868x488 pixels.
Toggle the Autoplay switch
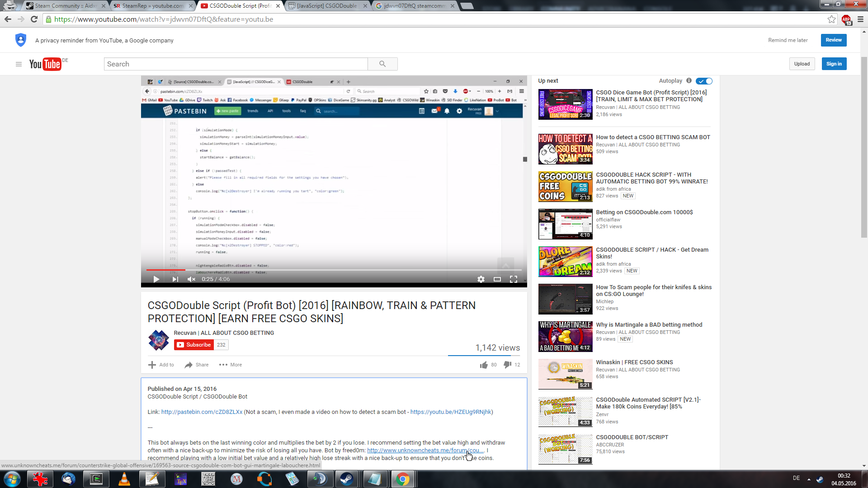coord(704,81)
